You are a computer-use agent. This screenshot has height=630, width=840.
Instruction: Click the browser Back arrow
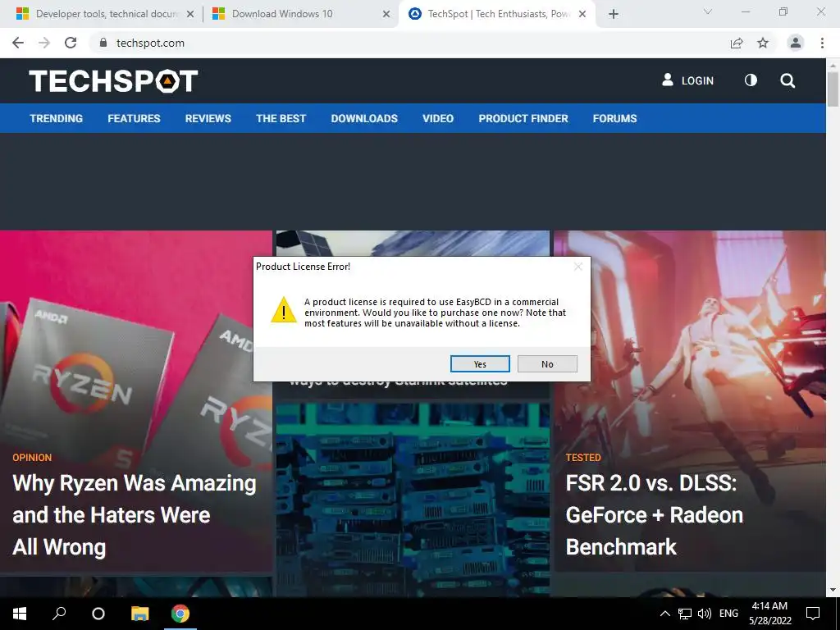point(18,43)
